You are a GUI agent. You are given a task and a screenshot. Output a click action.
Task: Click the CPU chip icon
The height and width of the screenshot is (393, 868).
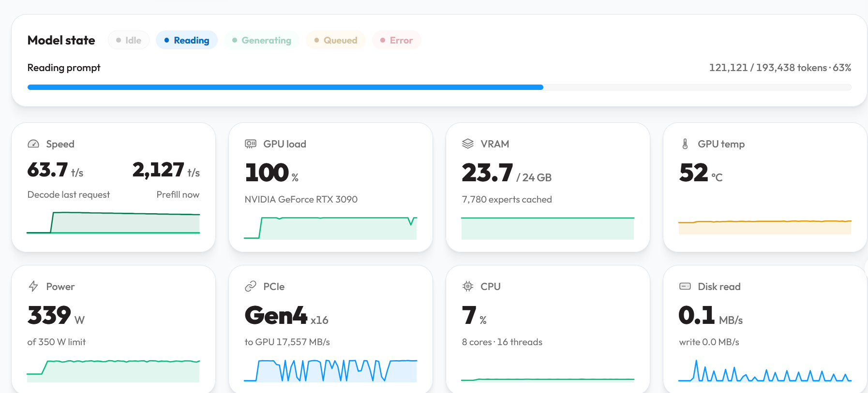tap(468, 286)
